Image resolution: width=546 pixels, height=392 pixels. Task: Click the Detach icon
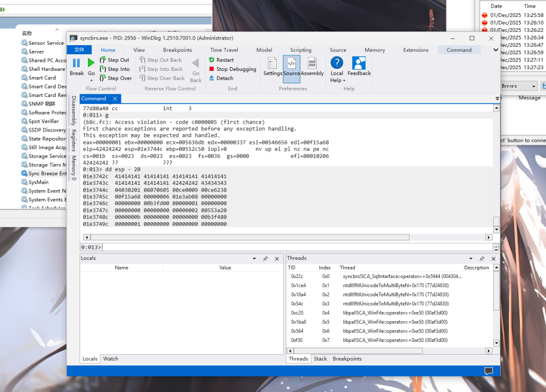click(x=212, y=78)
